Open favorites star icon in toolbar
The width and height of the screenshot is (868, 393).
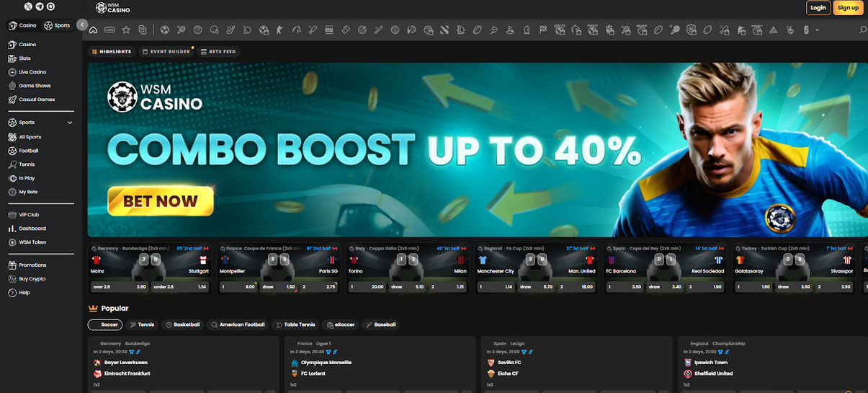coord(126,30)
